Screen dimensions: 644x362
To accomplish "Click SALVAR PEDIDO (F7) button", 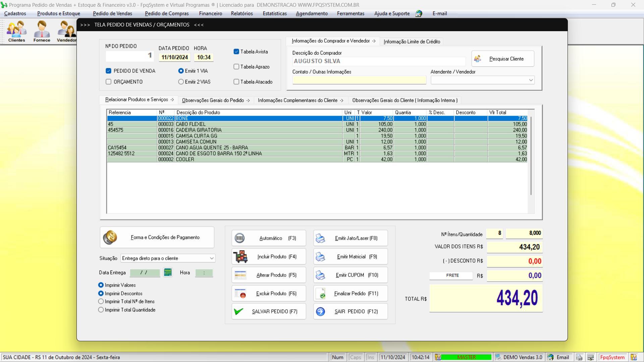I will pos(269,311).
